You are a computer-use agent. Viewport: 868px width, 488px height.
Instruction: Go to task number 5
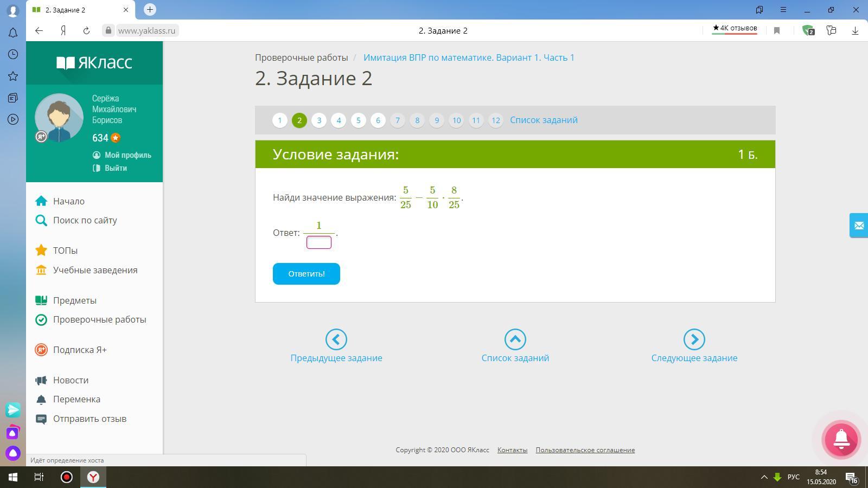pos(358,120)
